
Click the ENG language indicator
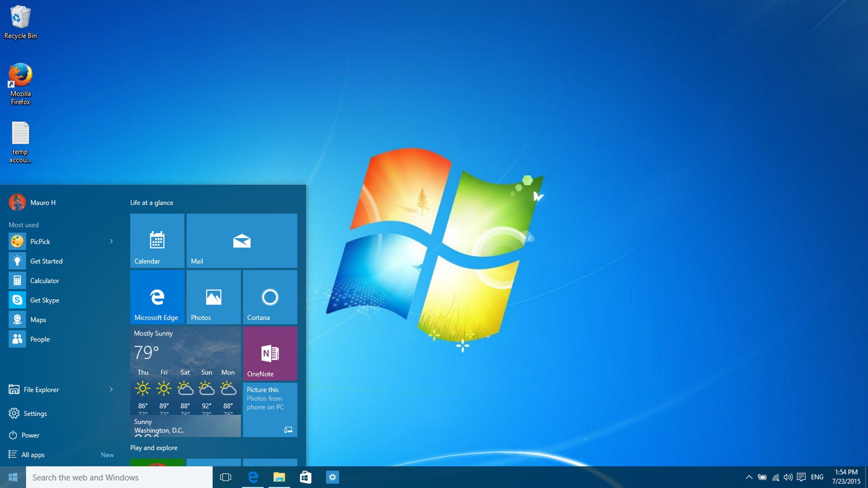pos(818,477)
